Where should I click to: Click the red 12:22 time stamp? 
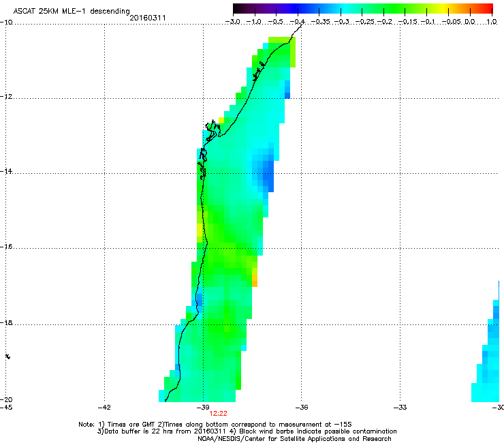coord(218,414)
